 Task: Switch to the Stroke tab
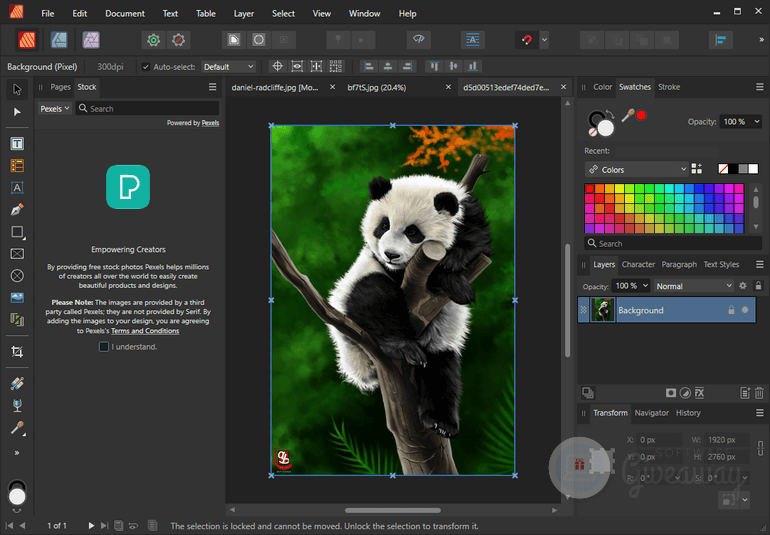tap(669, 87)
